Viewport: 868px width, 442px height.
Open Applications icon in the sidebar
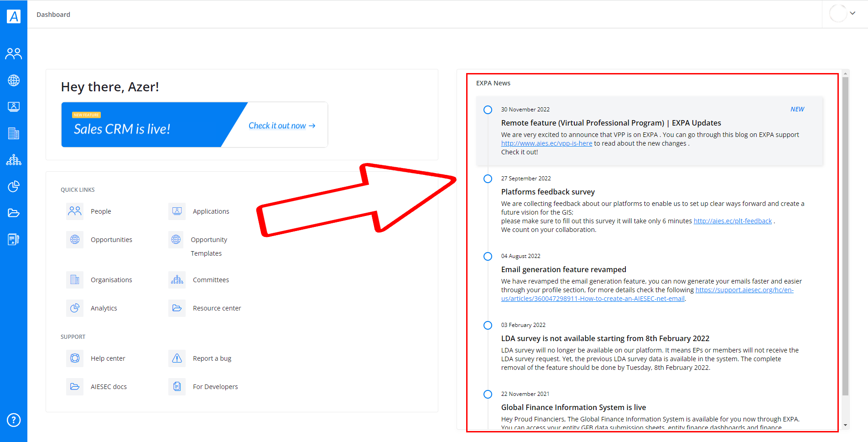pyautogui.click(x=14, y=107)
